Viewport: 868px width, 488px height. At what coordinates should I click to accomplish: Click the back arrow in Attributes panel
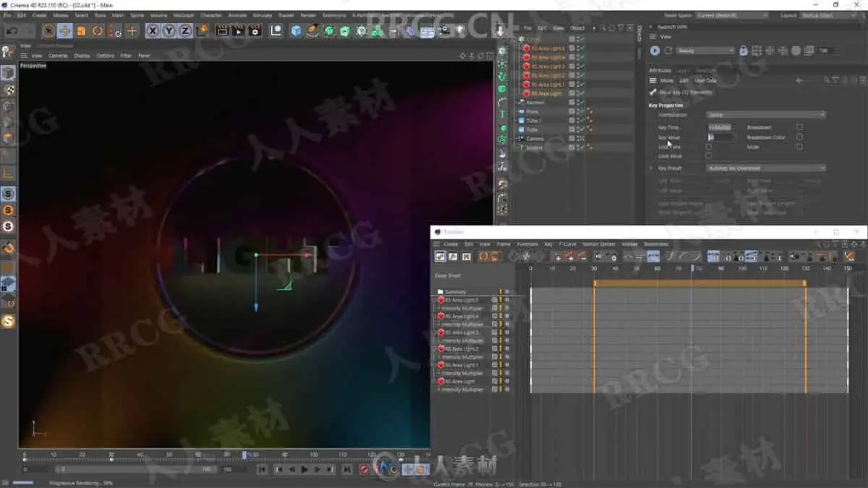click(x=799, y=80)
